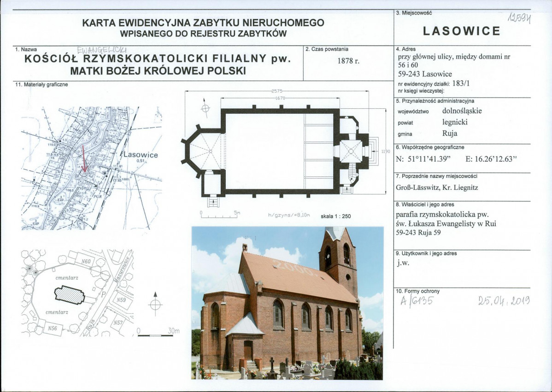The image size is (552, 392).
Task: Click the 0–30m scale bar
Action: [x=158, y=333]
